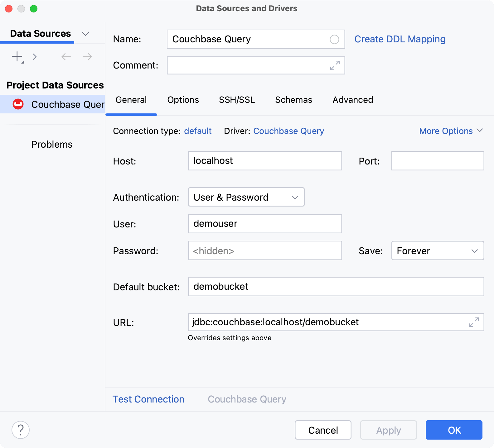Click the back arrow navigation icon

[x=66, y=57]
